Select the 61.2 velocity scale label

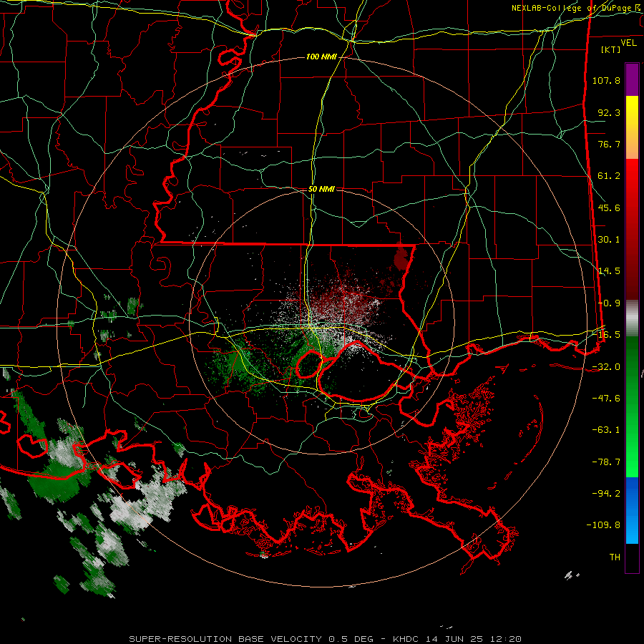click(609, 176)
